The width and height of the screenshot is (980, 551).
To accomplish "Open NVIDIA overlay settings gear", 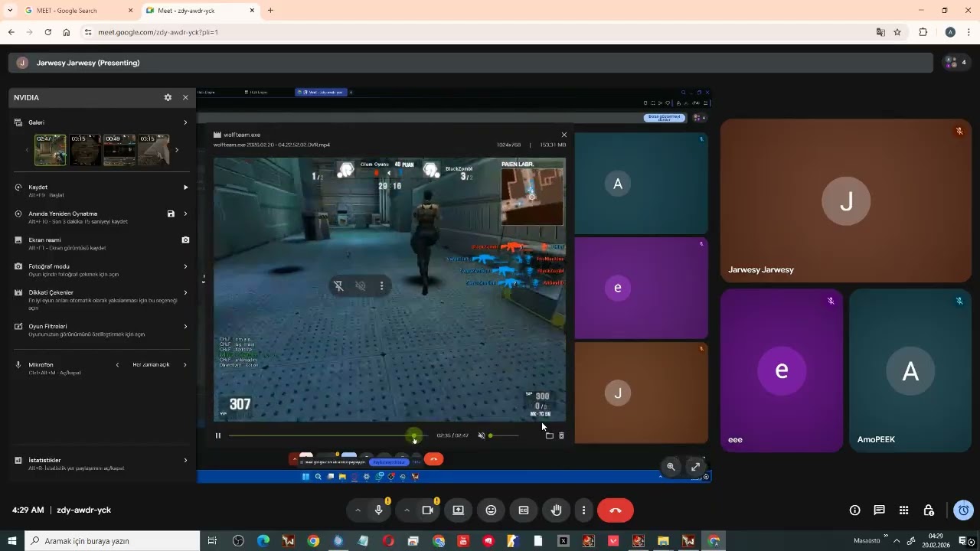I will click(x=168, y=97).
